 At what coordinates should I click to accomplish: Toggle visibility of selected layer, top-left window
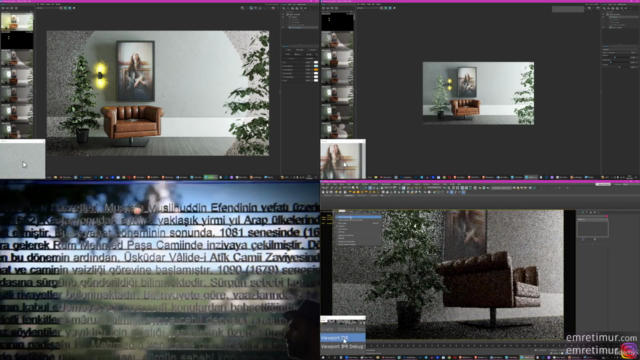click(x=283, y=27)
